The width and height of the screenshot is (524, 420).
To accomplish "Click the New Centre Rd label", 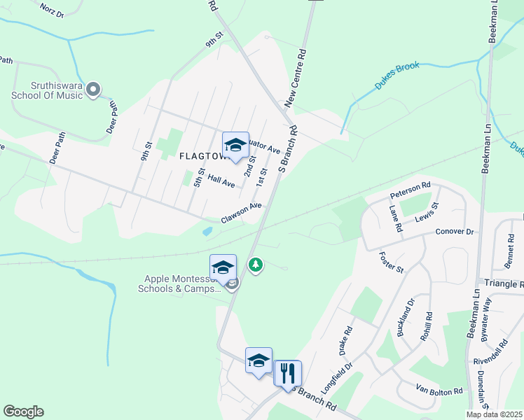I will 295,78.
